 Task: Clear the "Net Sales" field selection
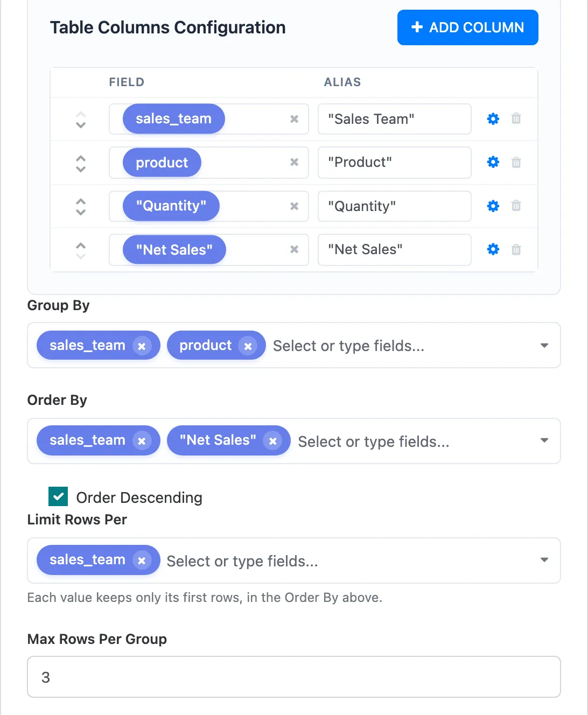click(x=294, y=249)
